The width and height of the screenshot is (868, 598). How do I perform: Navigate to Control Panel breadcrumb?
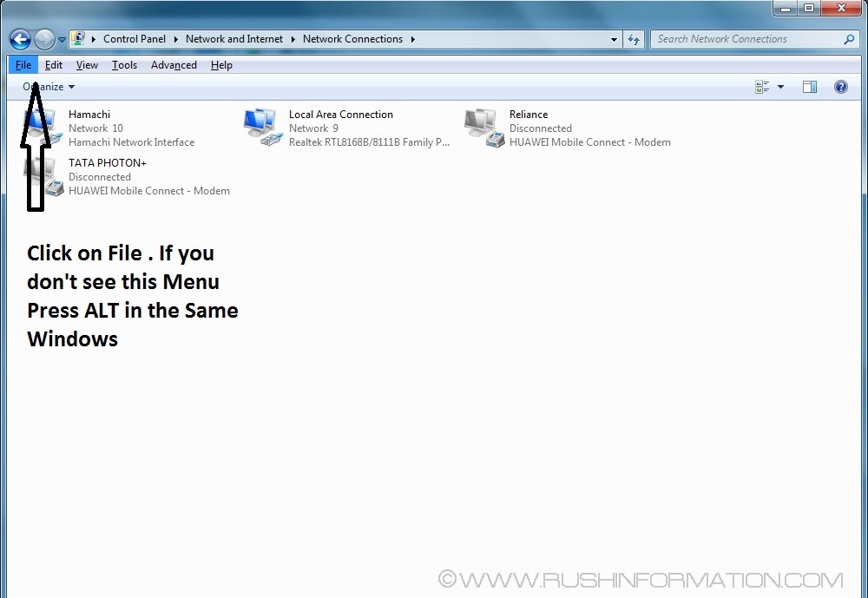(134, 39)
